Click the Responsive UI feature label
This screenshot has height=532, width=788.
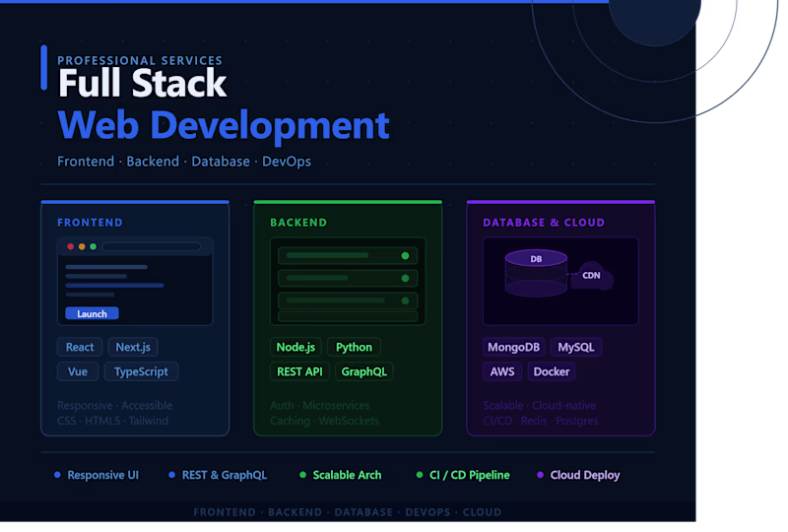103,475
